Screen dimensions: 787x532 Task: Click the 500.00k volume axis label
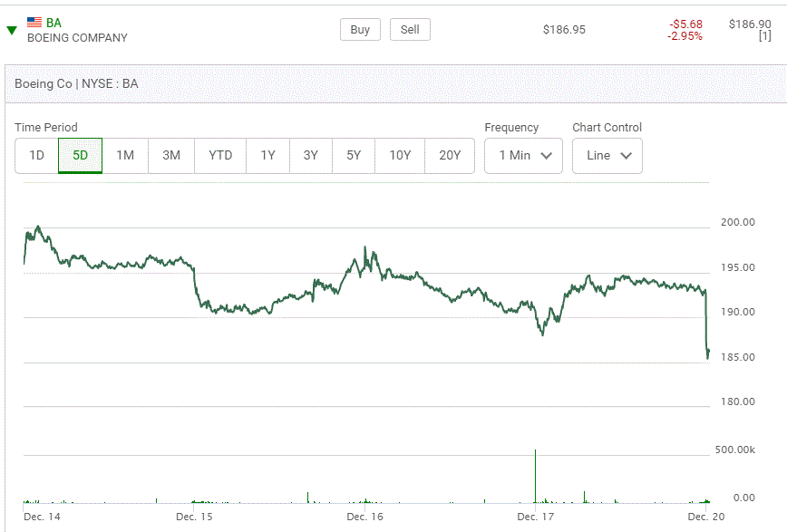coord(734,450)
